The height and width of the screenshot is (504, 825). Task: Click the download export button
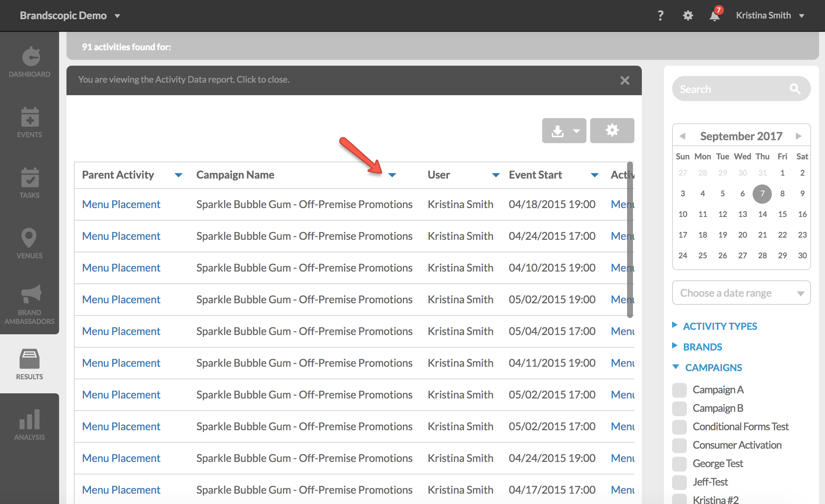pyautogui.click(x=564, y=130)
